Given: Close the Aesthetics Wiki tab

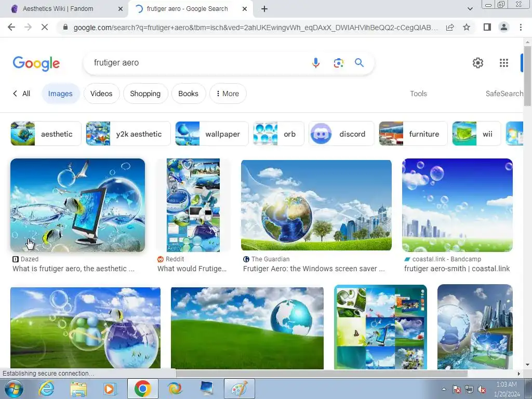Looking at the screenshot, I should pos(121,9).
